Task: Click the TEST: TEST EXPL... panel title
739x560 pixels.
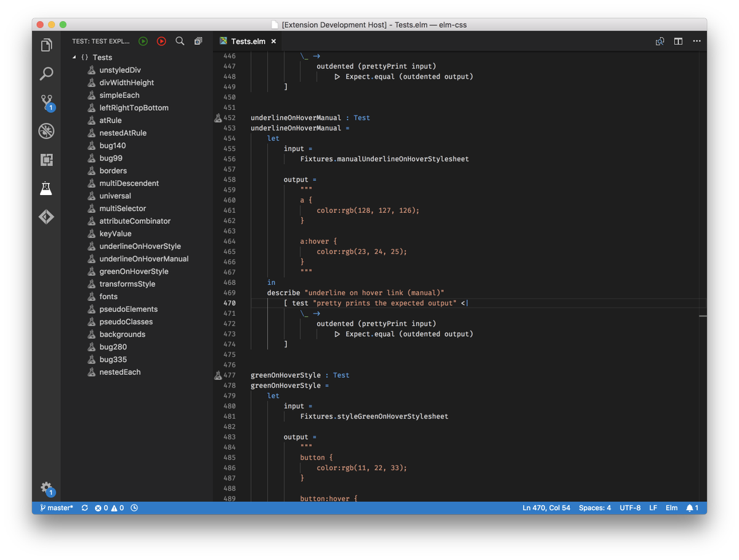Action: pyautogui.click(x=101, y=41)
